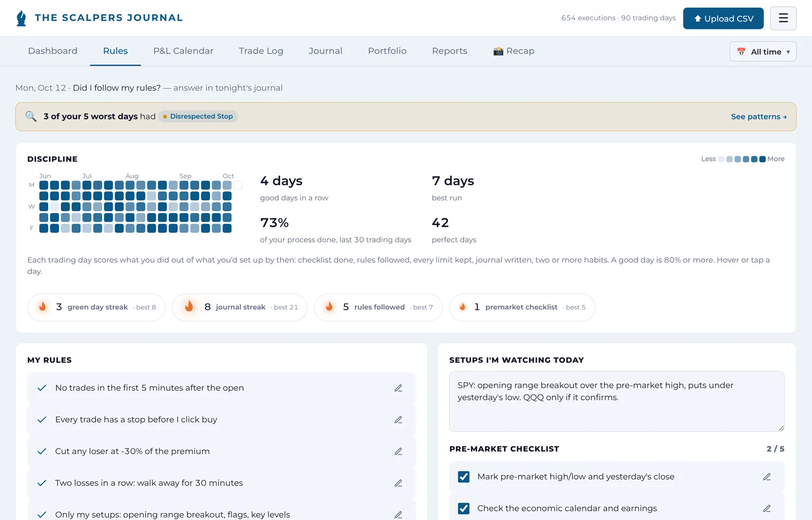812x520 pixels.
Task: Edit the 'No trades in the first 5 minutes' rule
Action: [398, 388]
